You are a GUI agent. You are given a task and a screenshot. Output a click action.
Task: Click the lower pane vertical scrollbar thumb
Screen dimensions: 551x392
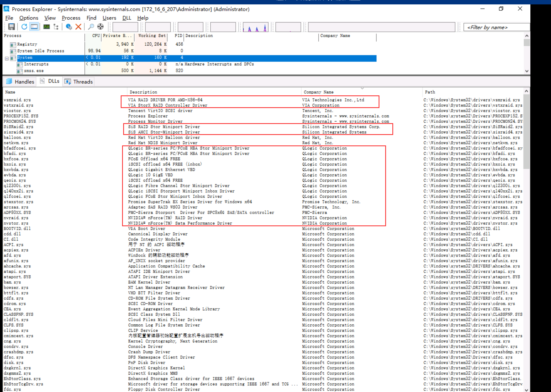click(x=526, y=132)
